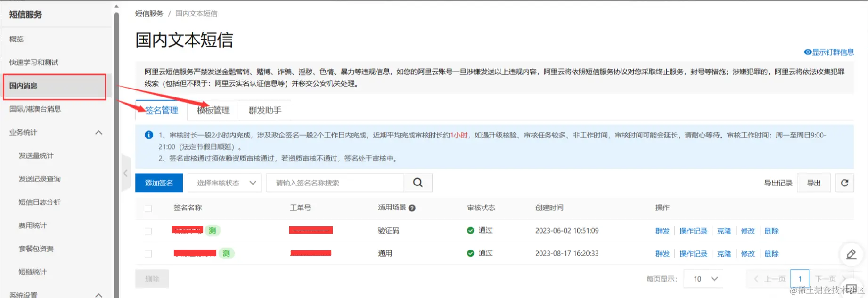The image size is (868, 298).
Task: Click the 测 tag in the 验证码 row
Action: [x=213, y=230]
